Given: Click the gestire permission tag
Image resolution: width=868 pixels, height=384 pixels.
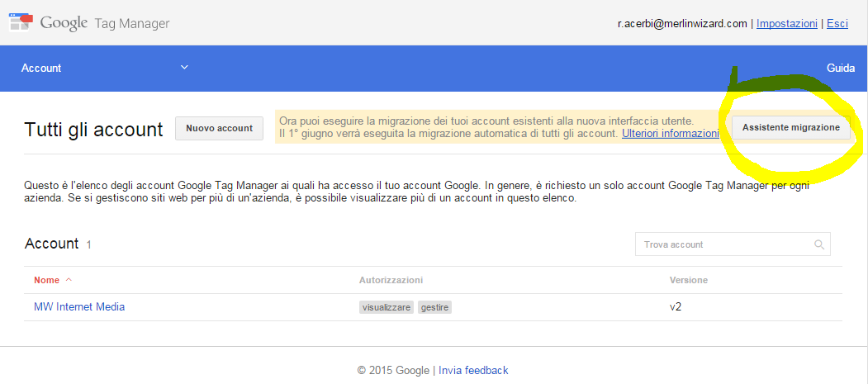Looking at the screenshot, I should tap(434, 307).
